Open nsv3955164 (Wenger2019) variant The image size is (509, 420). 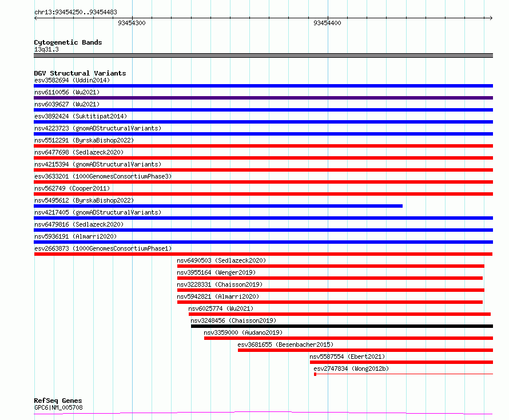pos(216,272)
